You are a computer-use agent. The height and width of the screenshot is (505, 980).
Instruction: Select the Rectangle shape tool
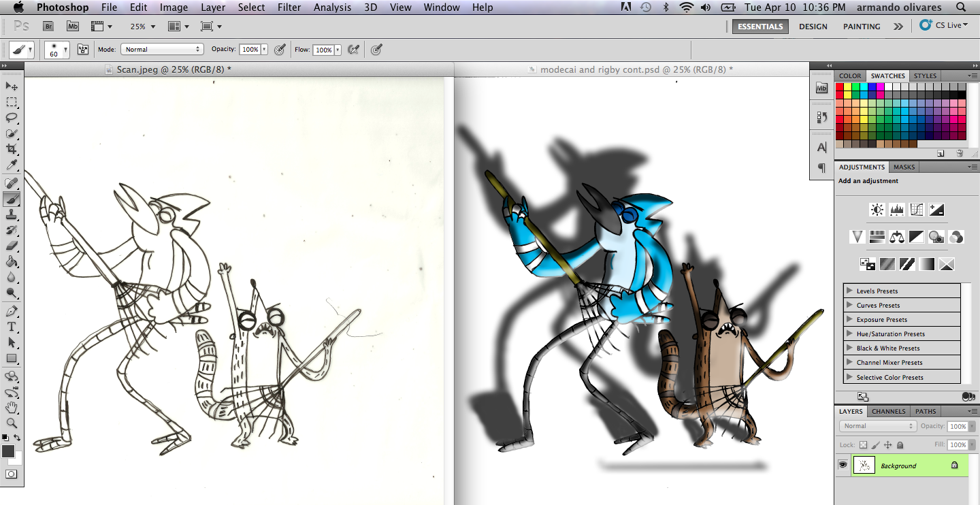point(12,358)
